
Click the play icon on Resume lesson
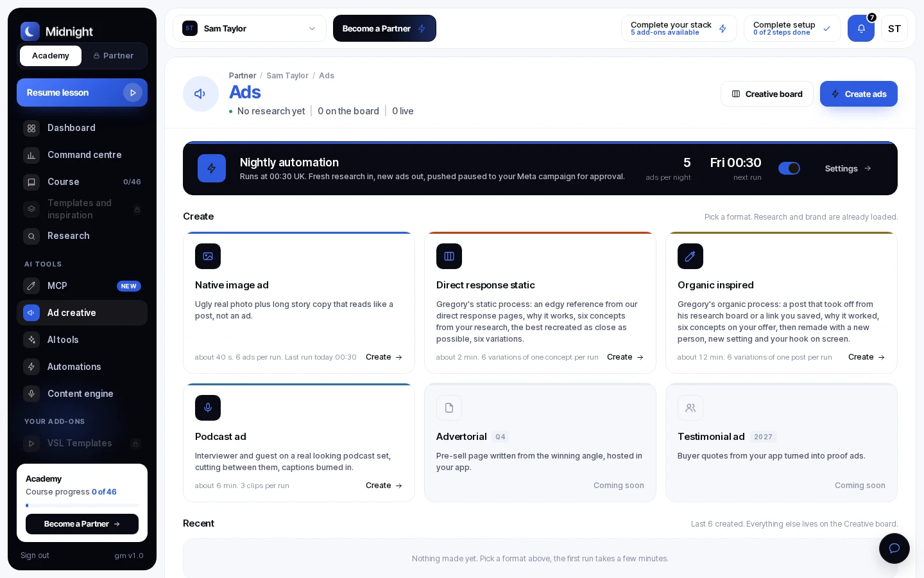[133, 92]
